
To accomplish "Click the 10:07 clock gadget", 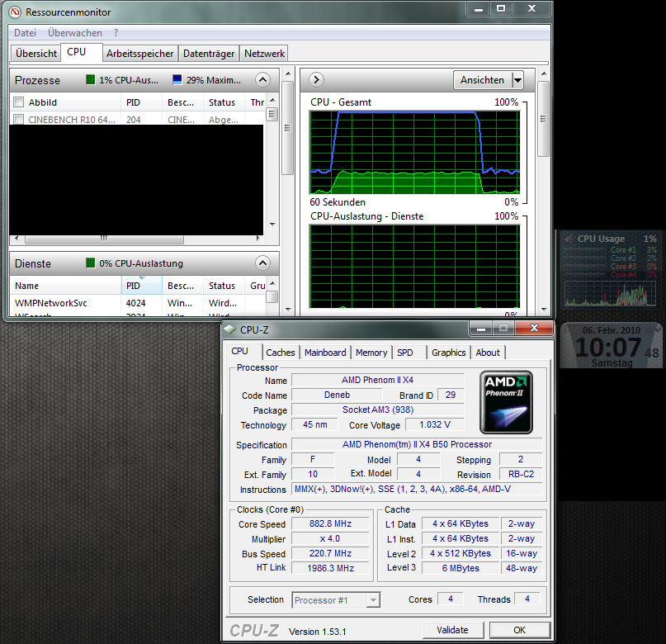I will click(611, 346).
